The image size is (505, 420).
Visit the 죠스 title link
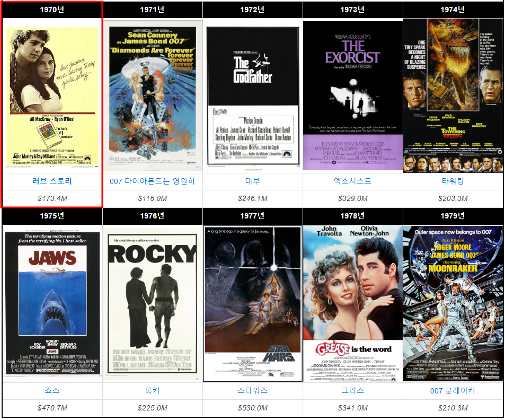coord(52,390)
